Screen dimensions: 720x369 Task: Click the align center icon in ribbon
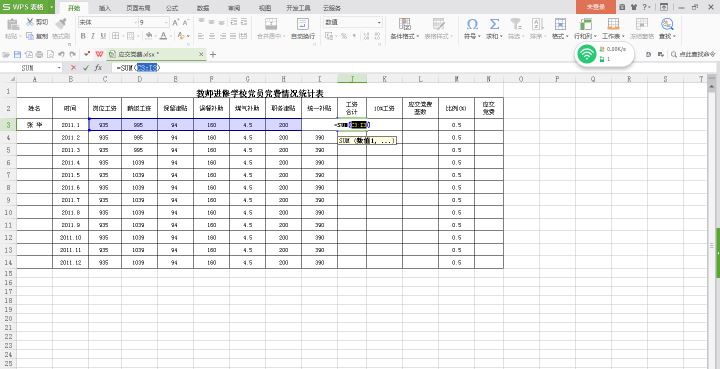(x=212, y=36)
